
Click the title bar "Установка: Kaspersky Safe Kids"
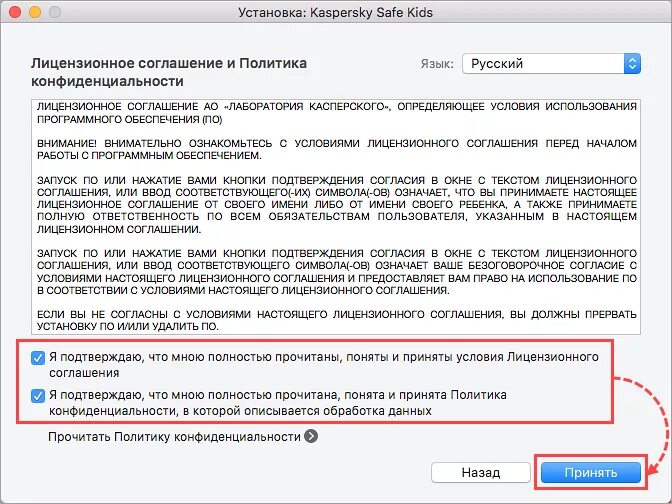(336, 12)
